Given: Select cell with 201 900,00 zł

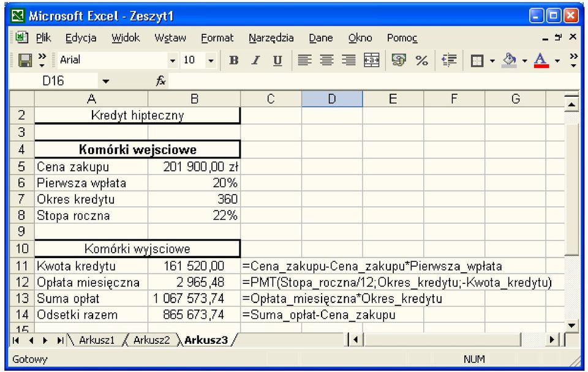Looking at the screenshot, I should 194,166.
